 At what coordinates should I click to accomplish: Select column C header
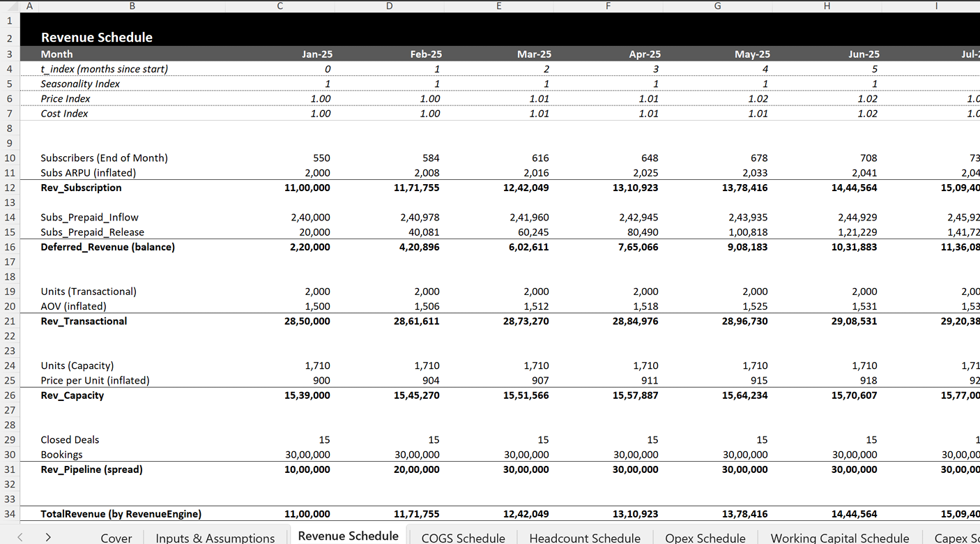coord(280,6)
